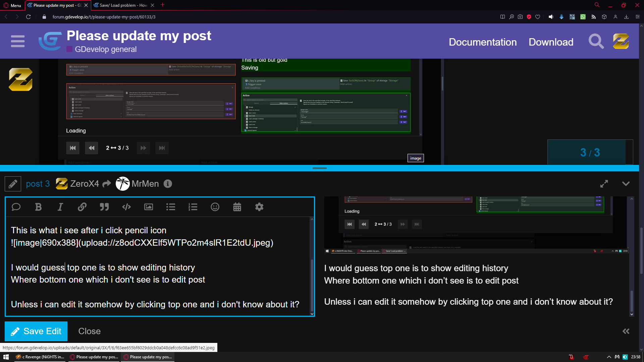The width and height of the screenshot is (644, 362).
Task: Collapse post 3 with the chevron arrow
Action: [626, 184]
